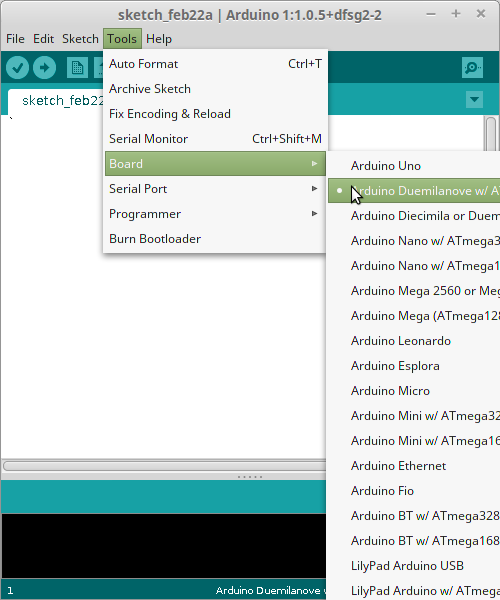Image resolution: width=500 pixels, height=600 pixels.
Task: Select Archive Sketch menu entry
Action: (x=215, y=89)
